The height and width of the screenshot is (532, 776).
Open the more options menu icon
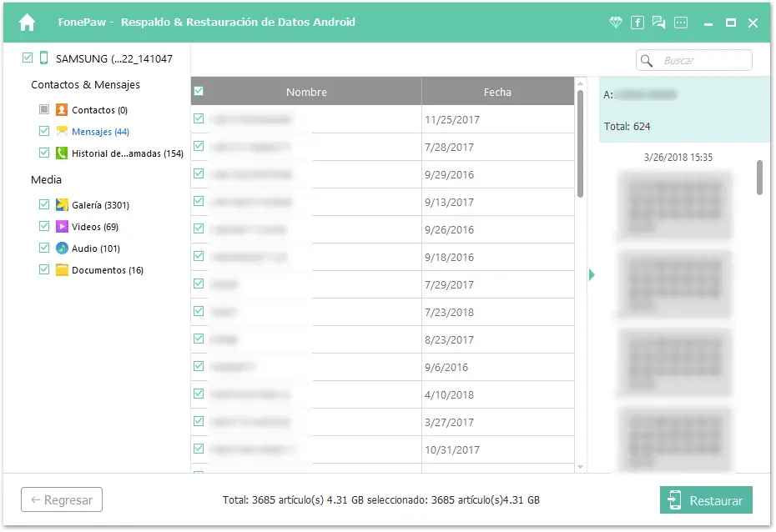(681, 23)
